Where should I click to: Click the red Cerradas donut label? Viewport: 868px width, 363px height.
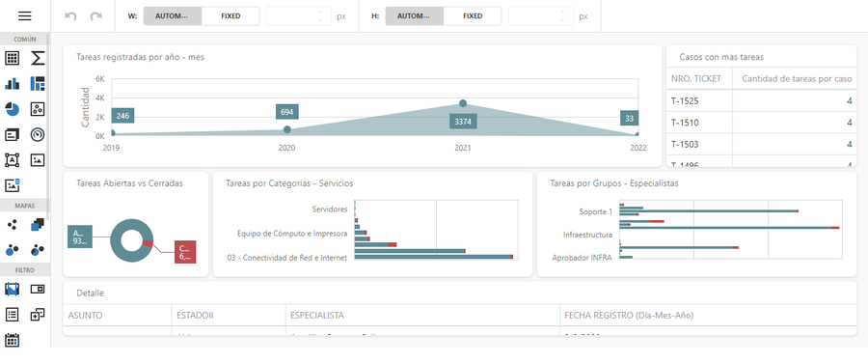click(x=185, y=253)
